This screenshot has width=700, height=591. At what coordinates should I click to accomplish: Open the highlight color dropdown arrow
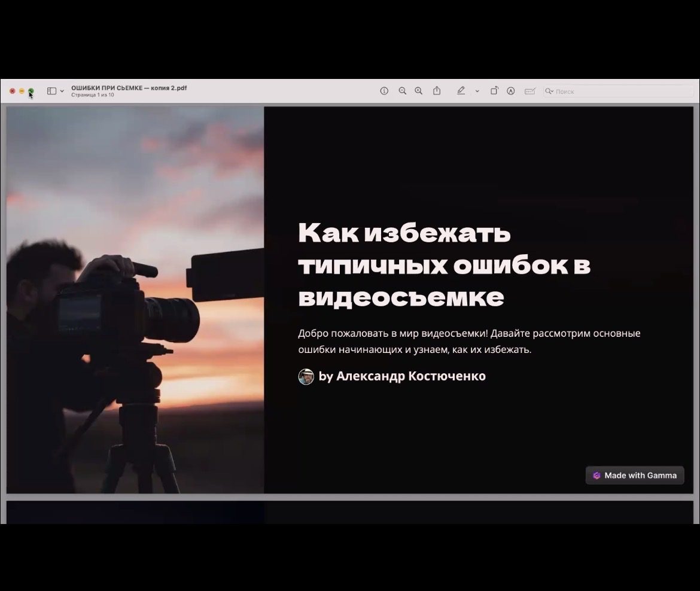click(477, 91)
